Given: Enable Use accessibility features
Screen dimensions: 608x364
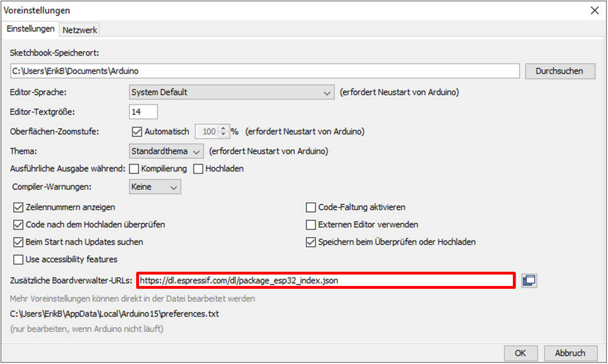Looking at the screenshot, I should coord(17,260).
